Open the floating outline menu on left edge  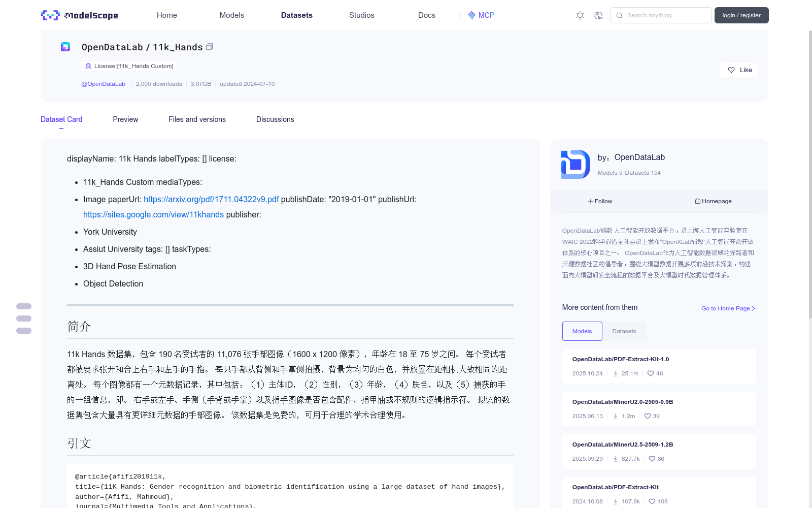point(24,319)
